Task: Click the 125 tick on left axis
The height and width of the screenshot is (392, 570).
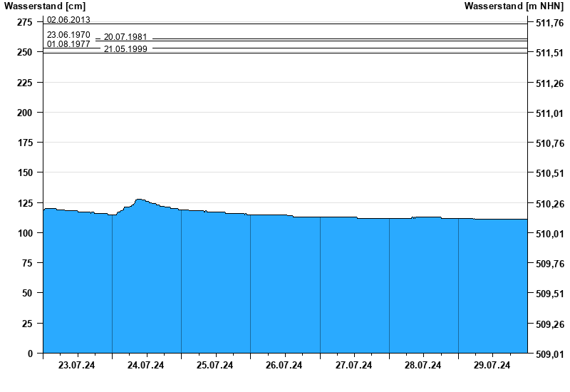Action: tap(24, 204)
